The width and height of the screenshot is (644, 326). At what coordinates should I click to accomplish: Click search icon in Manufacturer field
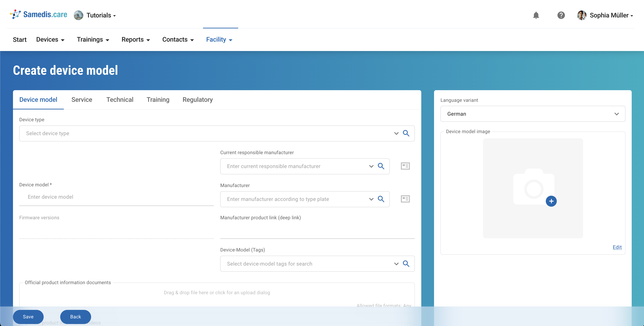[x=381, y=199]
